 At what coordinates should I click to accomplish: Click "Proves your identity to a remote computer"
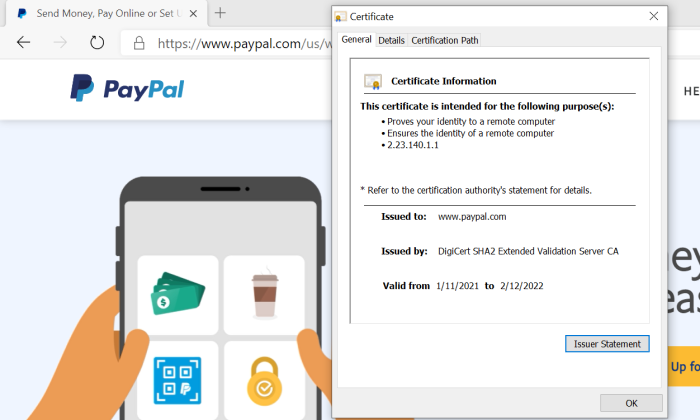click(x=471, y=121)
